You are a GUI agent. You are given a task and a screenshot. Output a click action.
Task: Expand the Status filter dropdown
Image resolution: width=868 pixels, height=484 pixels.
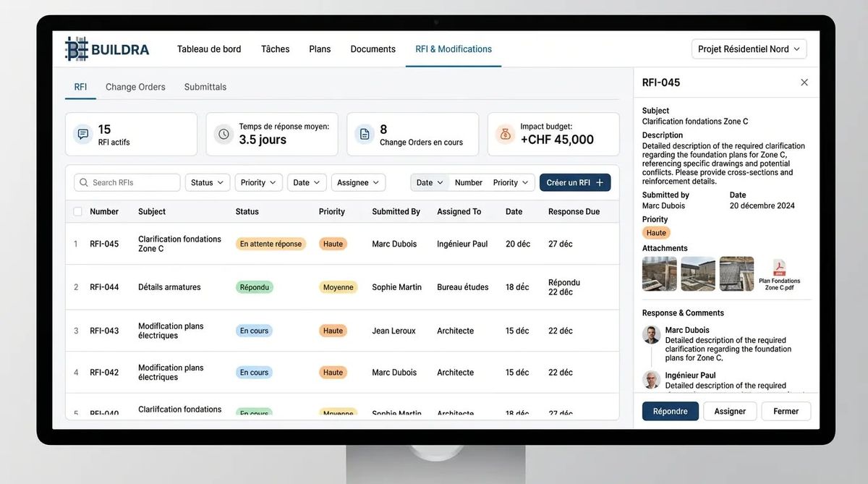pos(208,182)
